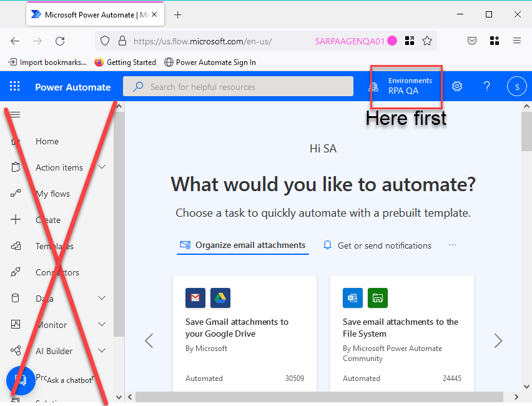Select Organize email attachments tab

(243, 245)
